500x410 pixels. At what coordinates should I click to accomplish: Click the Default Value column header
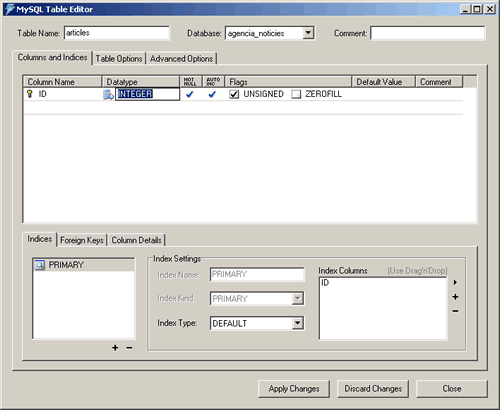(384, 82)
